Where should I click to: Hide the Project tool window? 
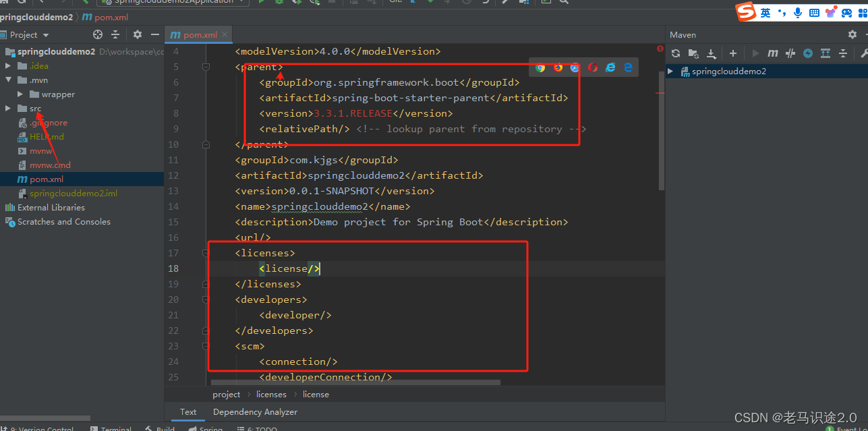click(155, 34)
